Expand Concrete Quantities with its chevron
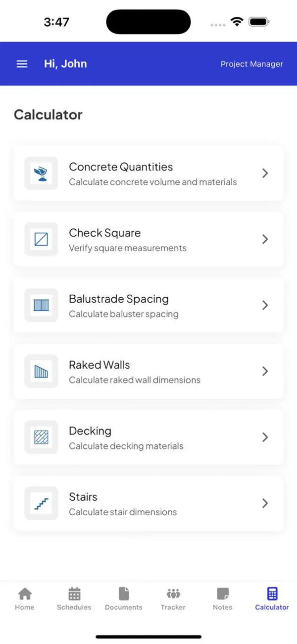 click(x=265, y=173)
